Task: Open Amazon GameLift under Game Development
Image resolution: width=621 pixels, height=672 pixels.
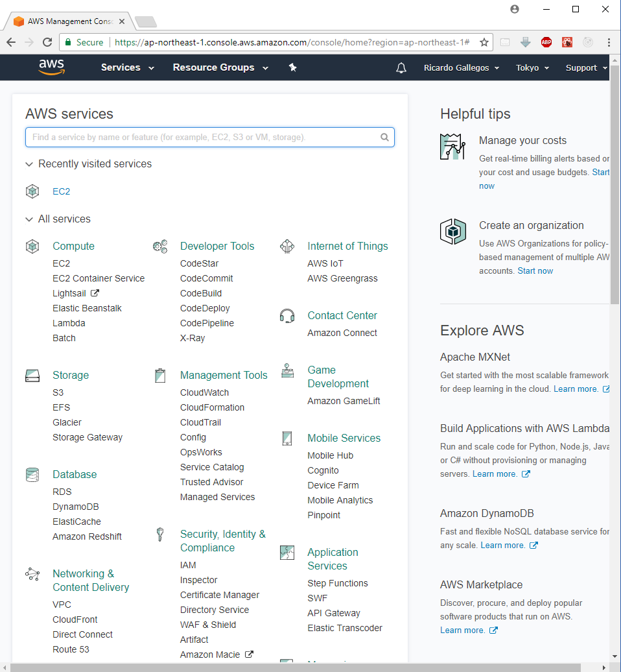Action: [x=344, y=401]
